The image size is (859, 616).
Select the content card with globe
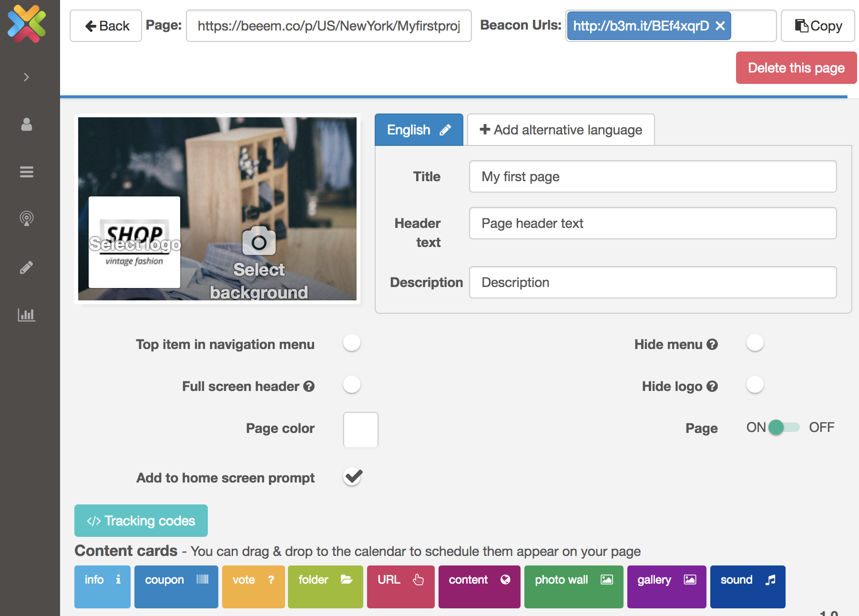tap(480, 586)
